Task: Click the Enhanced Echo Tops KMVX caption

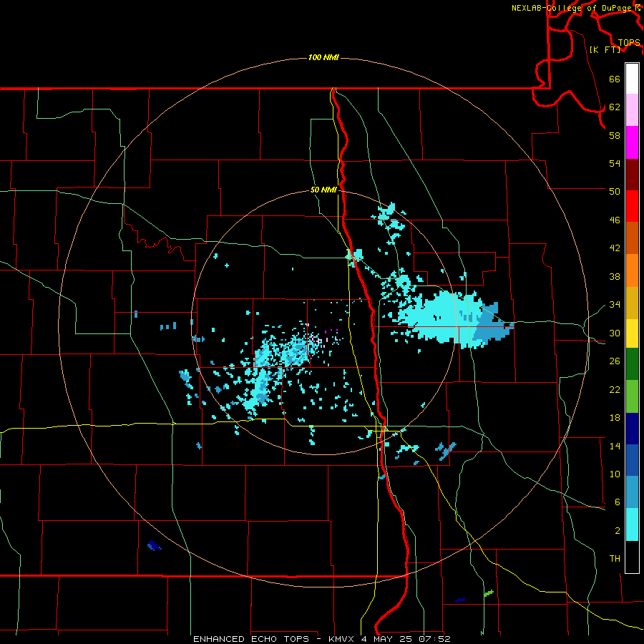Action: coord(322,639)
